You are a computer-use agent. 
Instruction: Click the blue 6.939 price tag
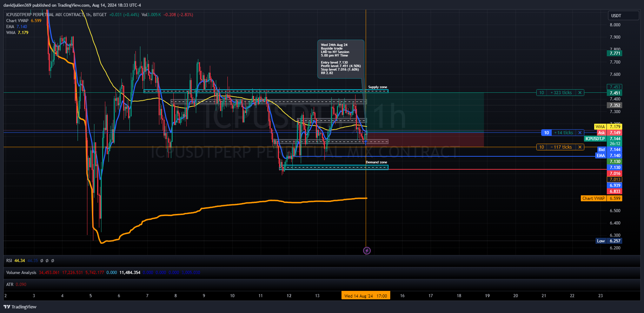pyautogui.click(x=615, y=185)
